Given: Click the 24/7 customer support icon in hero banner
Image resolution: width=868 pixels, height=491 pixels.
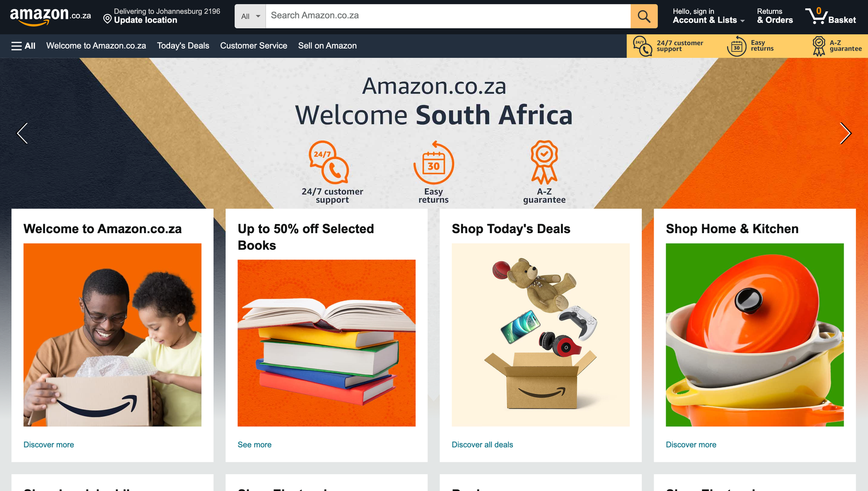Looking at the screenshot, I should click(329, 162).
